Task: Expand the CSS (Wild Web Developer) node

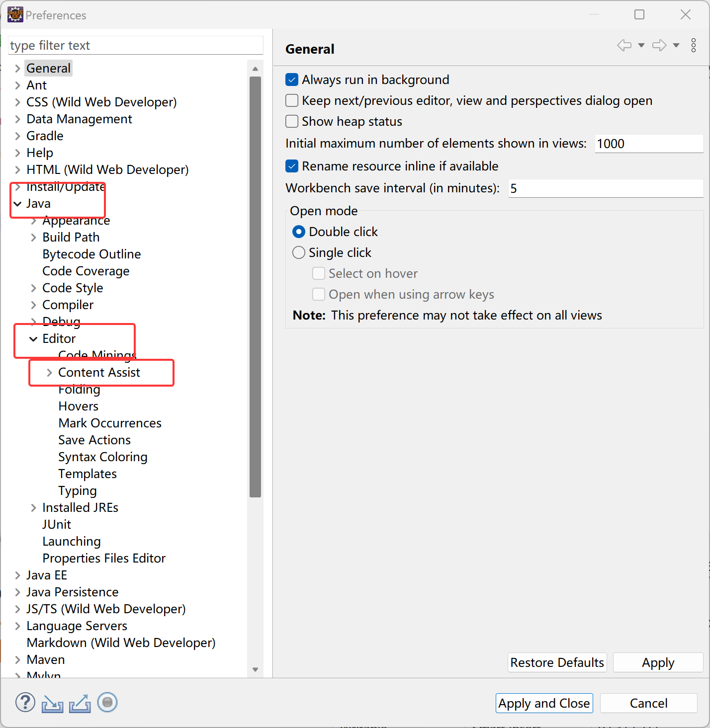Action: click(x=18, y=102)
